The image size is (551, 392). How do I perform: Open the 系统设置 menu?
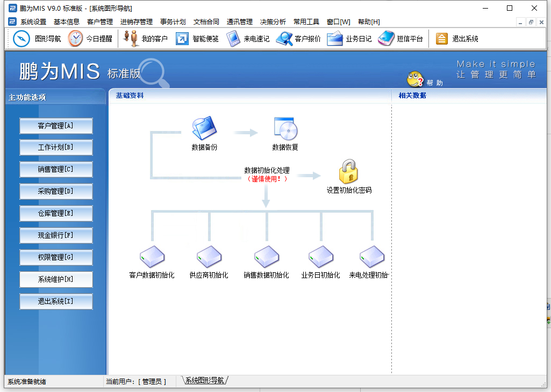[x=33, y=22]
